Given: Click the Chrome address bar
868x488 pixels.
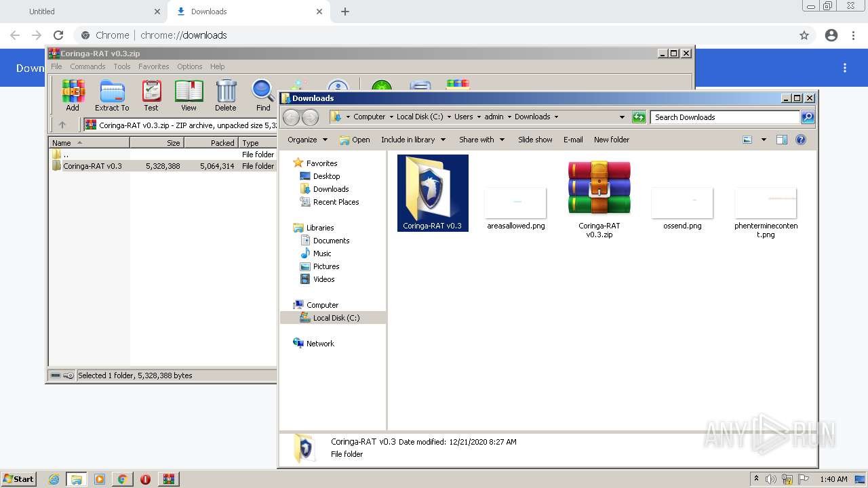Looking at the screenshot, I should (x=434, y=35).
